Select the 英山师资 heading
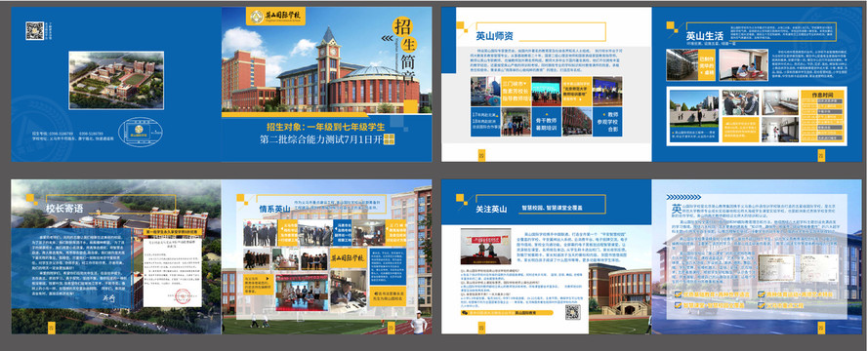Image resolution: width=868 pixels, height=351 pixels. pos(494,36)
